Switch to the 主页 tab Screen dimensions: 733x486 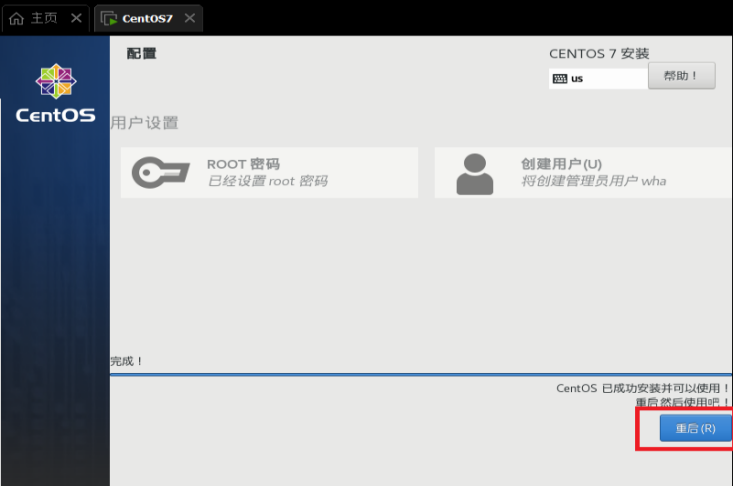44,19
